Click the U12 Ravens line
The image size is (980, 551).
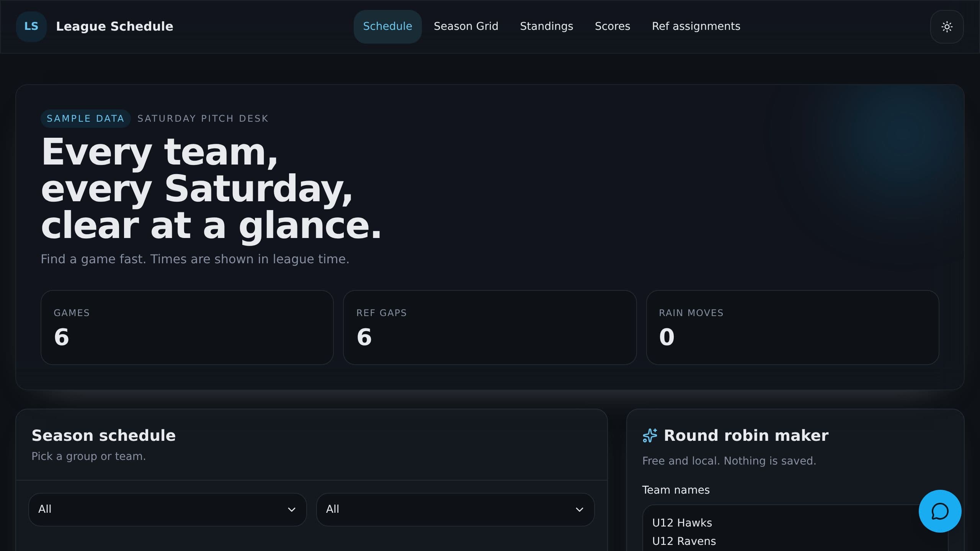tap(684, 541)
